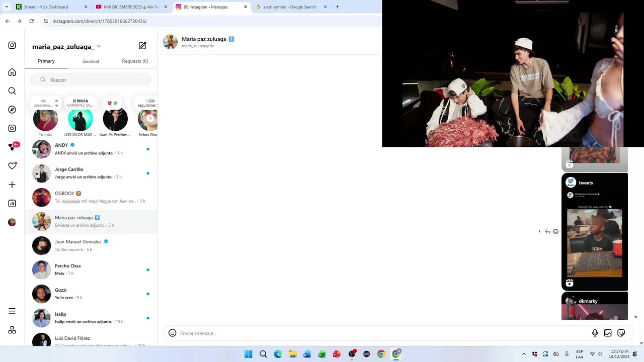
Task: Open tweets shared reel thumbnail
Action: [595, 232]
